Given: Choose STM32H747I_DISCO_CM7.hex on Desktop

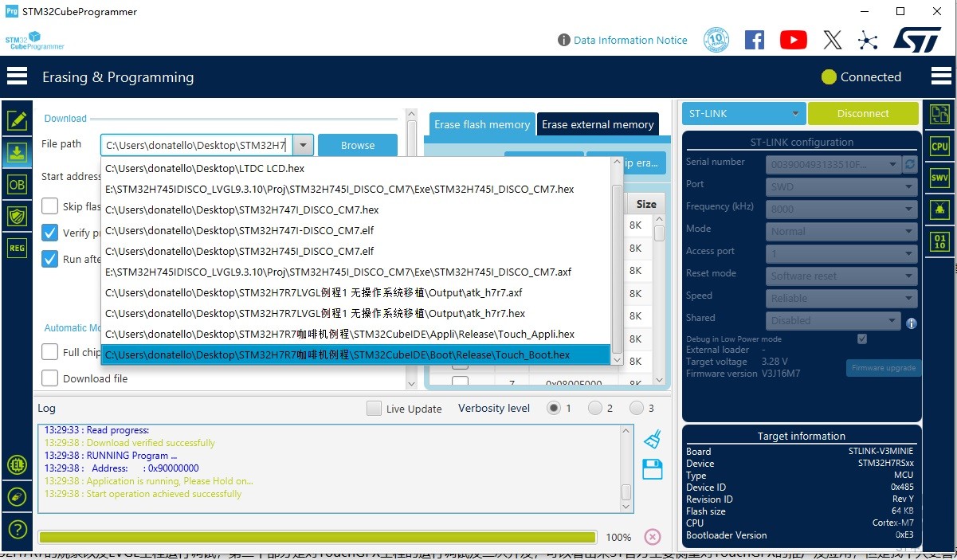Looking at the screenshot, I should [356, 210].
